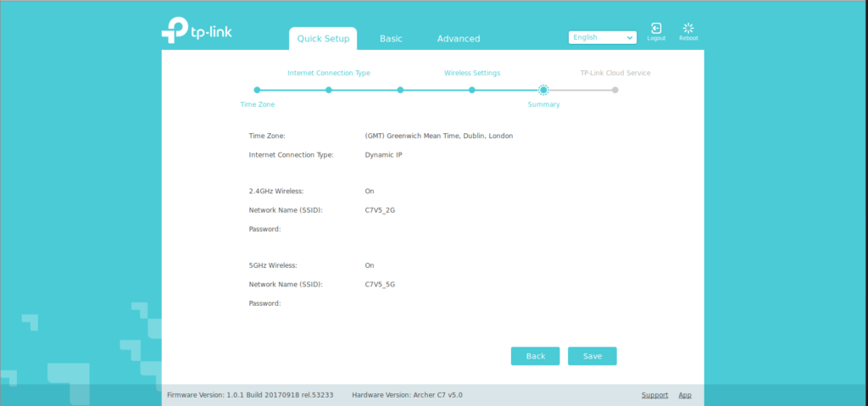Open the Support link in footer
The width and height of the screenshot is (868, 406).
(x=654, y=395)
